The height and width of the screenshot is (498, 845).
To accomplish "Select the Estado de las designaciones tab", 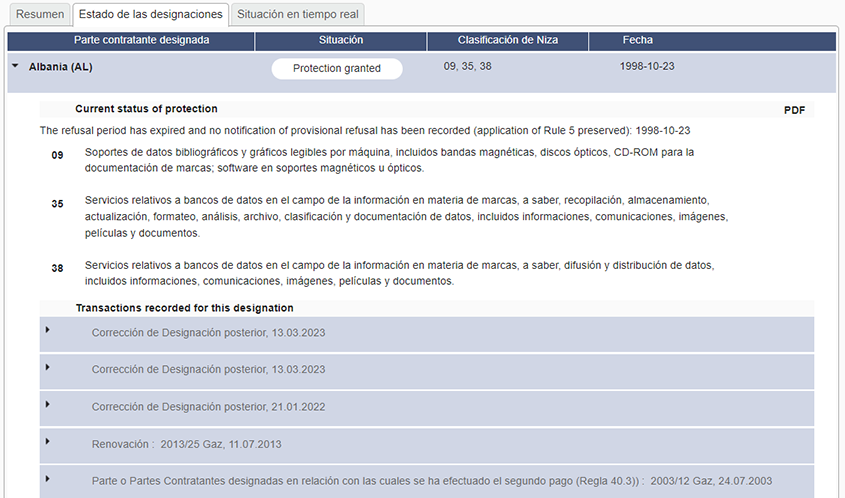I will pyautogui.click(x=150, y=14).
